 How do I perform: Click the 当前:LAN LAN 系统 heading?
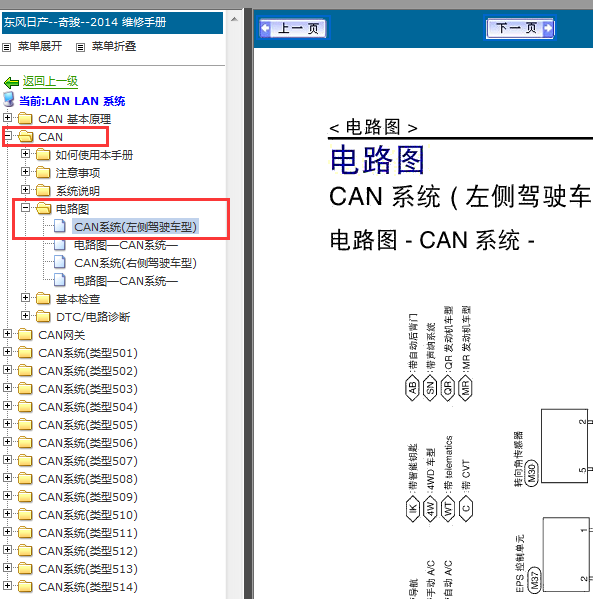pos(72,101)
